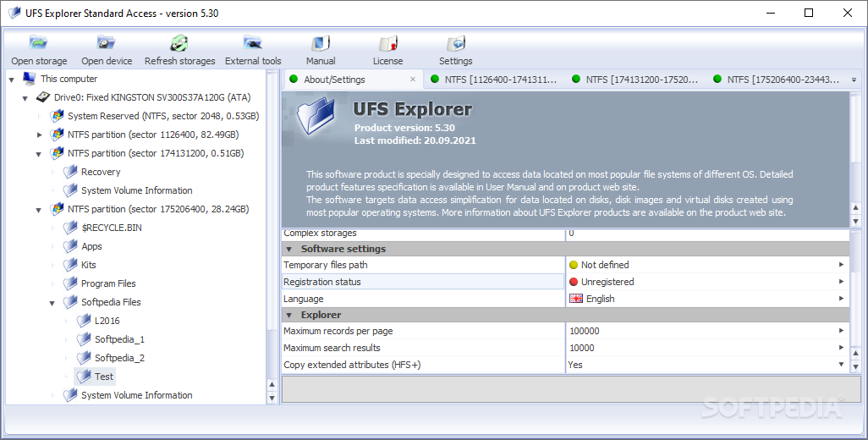
Task: Click the settings list scroll down arrow
Action: click(856, 366)
